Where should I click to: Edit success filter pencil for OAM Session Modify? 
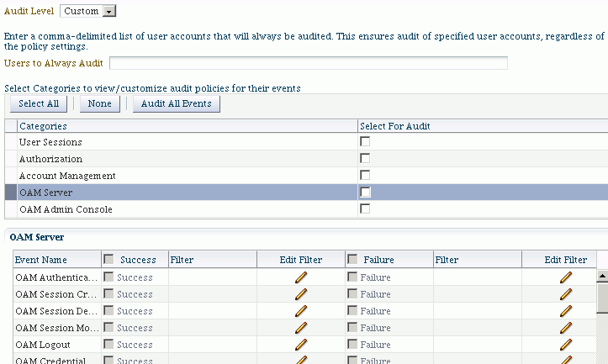click(x=301, y=328)
